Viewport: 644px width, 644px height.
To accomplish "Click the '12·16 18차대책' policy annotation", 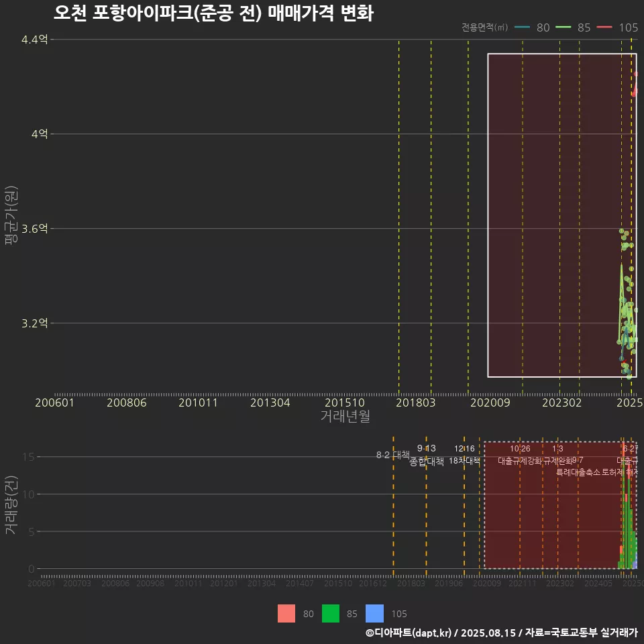I will click(x=464, y=455).
